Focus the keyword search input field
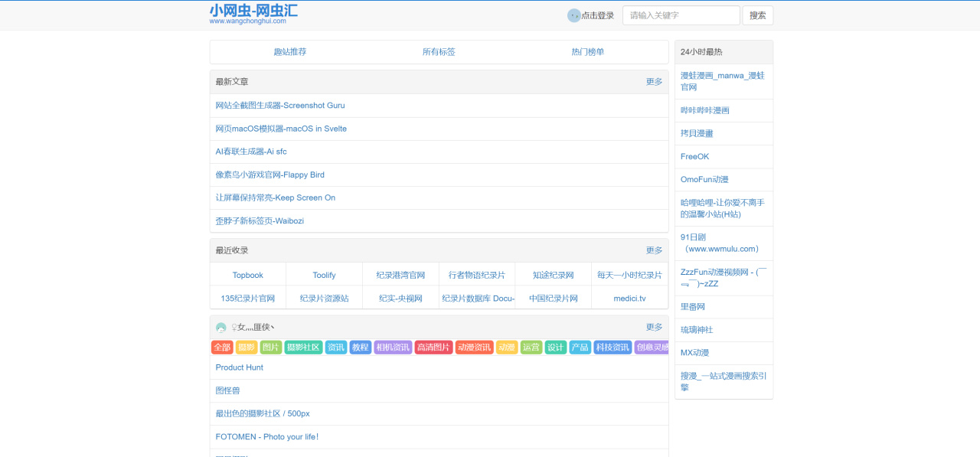 [681, 15]
